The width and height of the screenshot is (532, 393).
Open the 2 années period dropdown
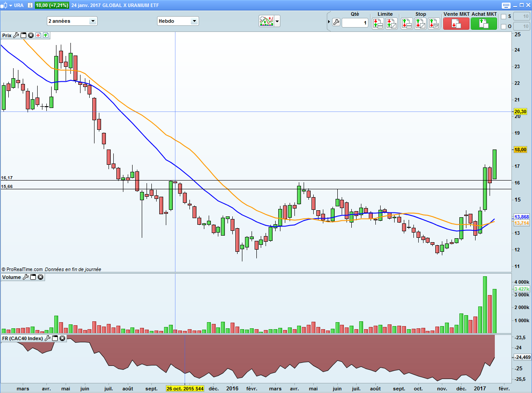click(72, 21)
